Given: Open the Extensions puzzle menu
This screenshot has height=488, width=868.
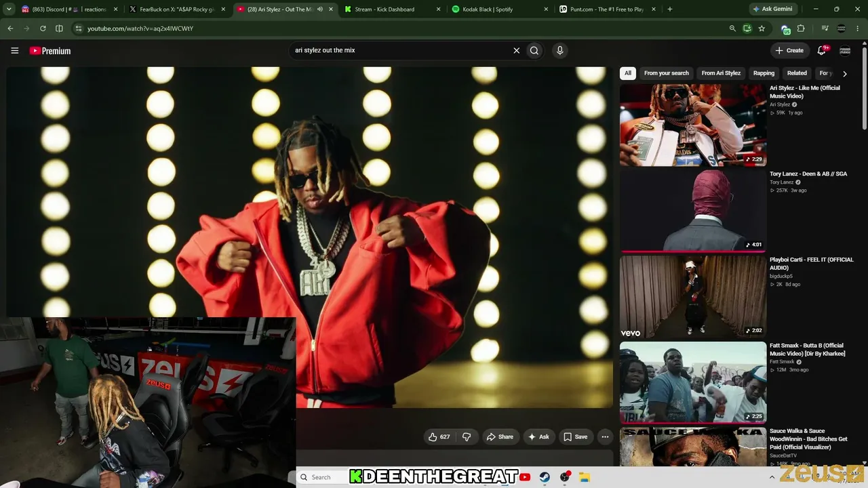Looking at the screenshot, I should [x=801, y=28].
